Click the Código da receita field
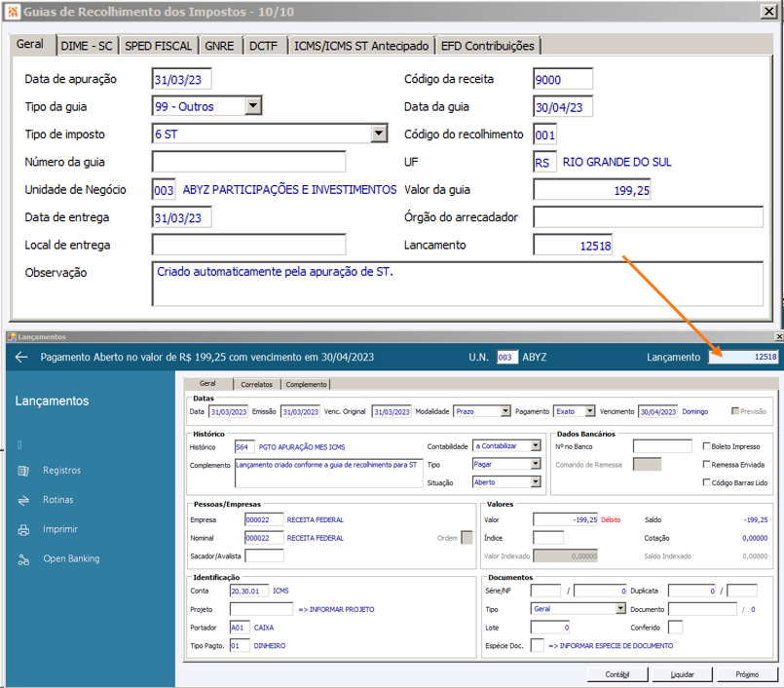 click(x=563, y=79)
